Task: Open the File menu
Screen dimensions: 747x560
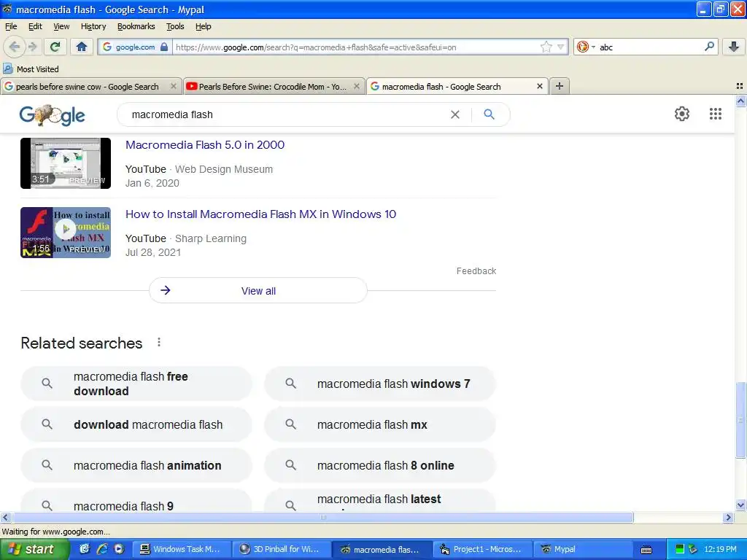Action: tap(11, 26)
